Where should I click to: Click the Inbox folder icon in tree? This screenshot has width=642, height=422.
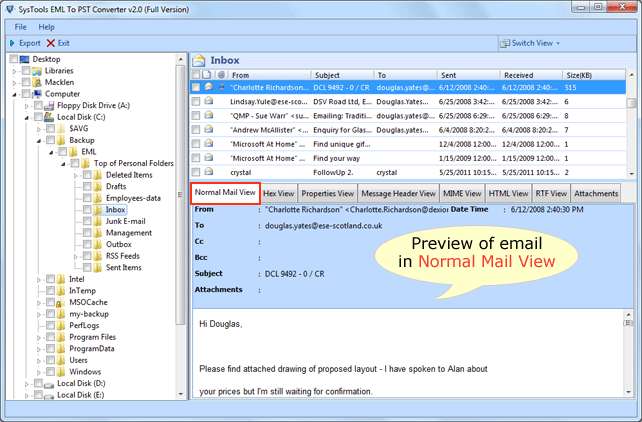pos(97,210)
